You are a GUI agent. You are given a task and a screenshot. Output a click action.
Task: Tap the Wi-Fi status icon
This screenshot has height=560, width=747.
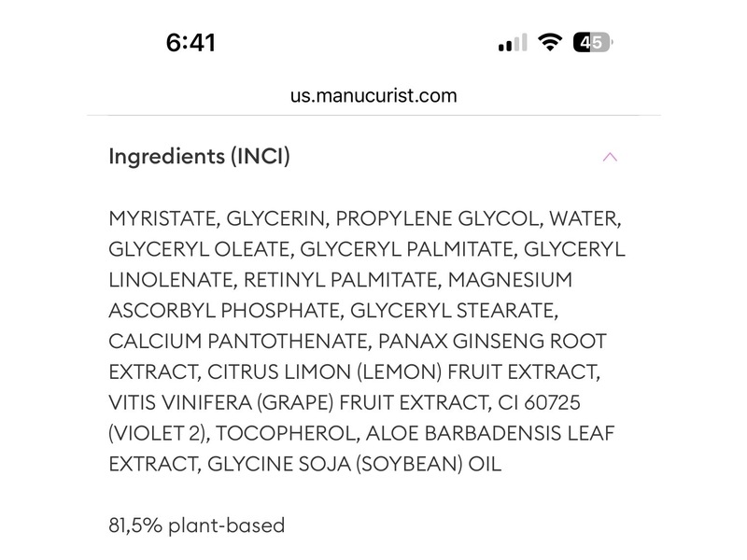click(550, 43)
